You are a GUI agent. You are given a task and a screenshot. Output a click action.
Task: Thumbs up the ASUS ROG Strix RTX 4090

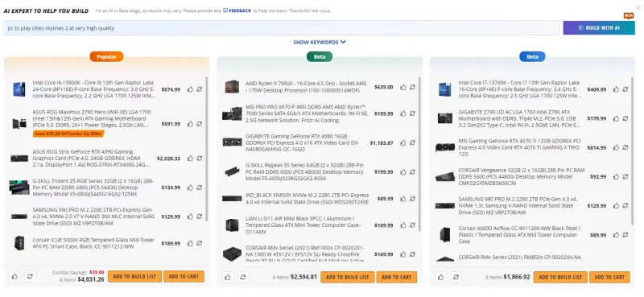(x=190, y=158)
